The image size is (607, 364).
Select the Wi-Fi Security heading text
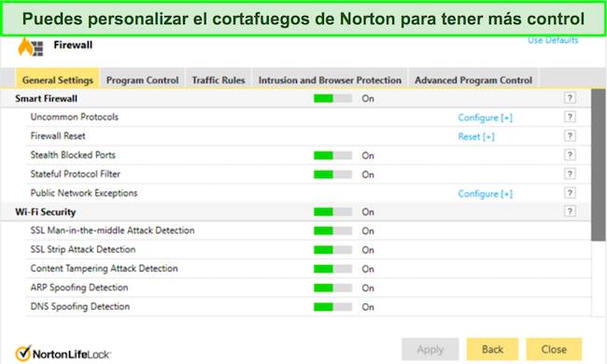click(x=46, y=212)
